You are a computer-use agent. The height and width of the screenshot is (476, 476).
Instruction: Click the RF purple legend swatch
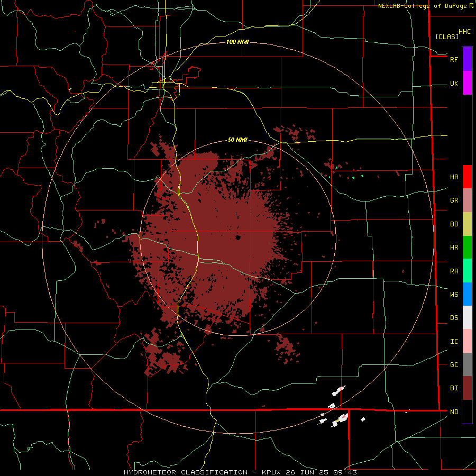point(467,59)
